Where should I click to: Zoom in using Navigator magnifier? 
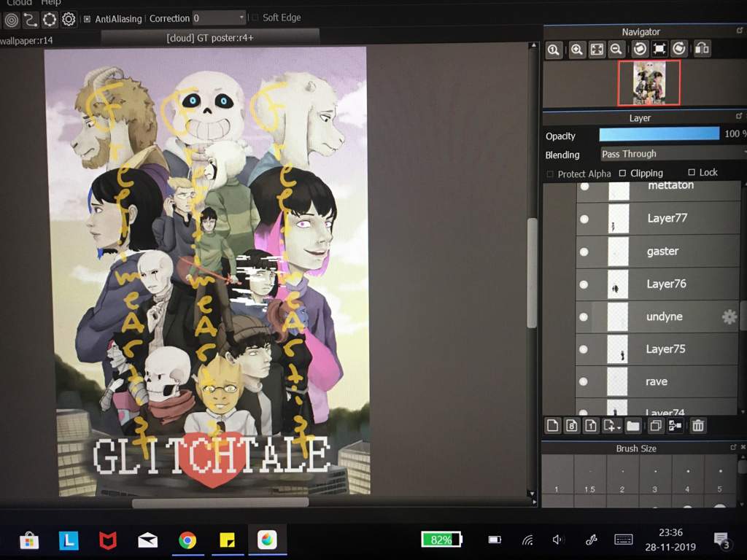tap(577, 50)
